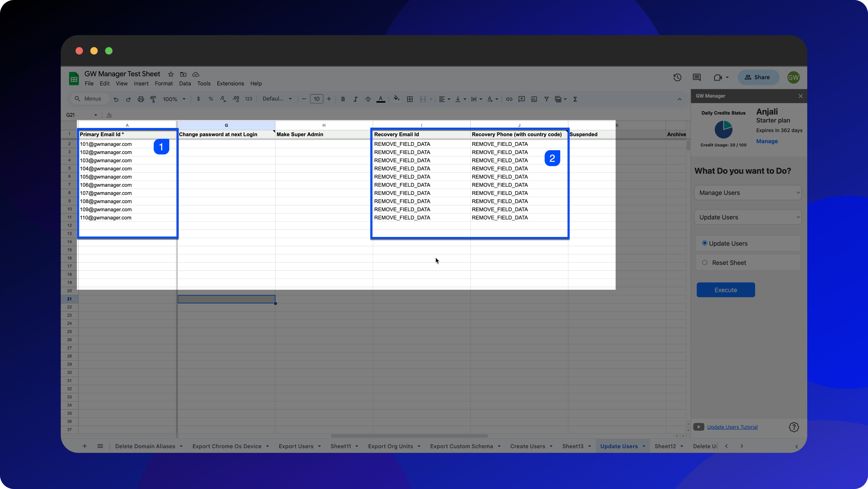Image resolution: width=868 pixels, height=489 pixels.
Task: Decrease decimal places icon
Action: point(223,99)
